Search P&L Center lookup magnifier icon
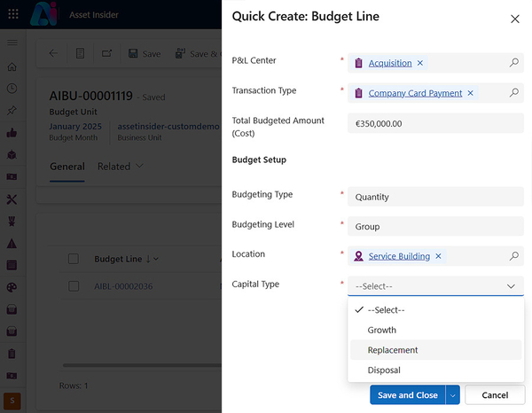 tap(513, 63)
